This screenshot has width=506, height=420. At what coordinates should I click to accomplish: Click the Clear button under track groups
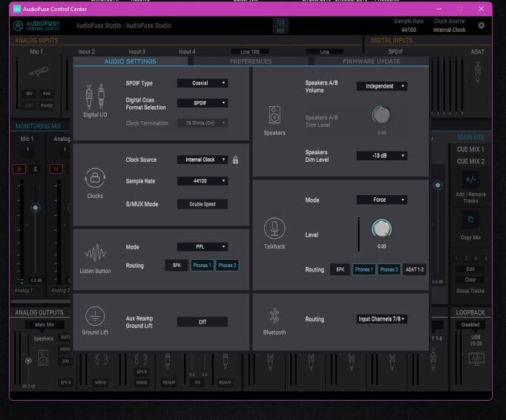coord(470,280)
